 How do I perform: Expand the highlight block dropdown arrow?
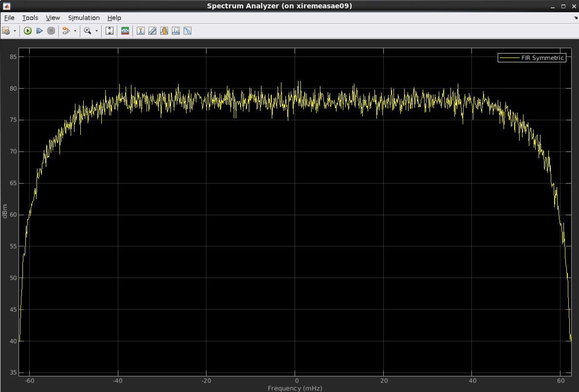(x=75, y=31)
